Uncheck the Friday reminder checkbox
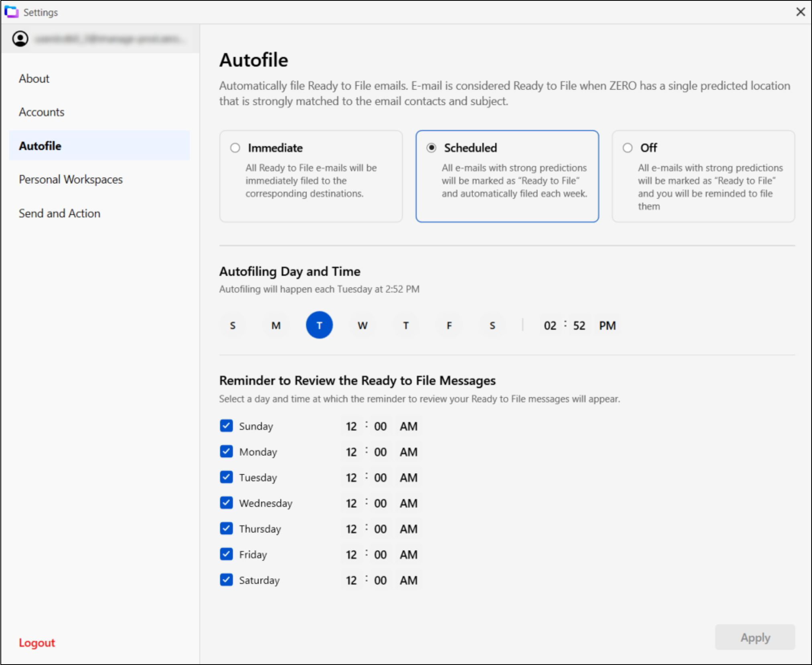The width and height of the screenshot is (812, 665). coord(227,554)
